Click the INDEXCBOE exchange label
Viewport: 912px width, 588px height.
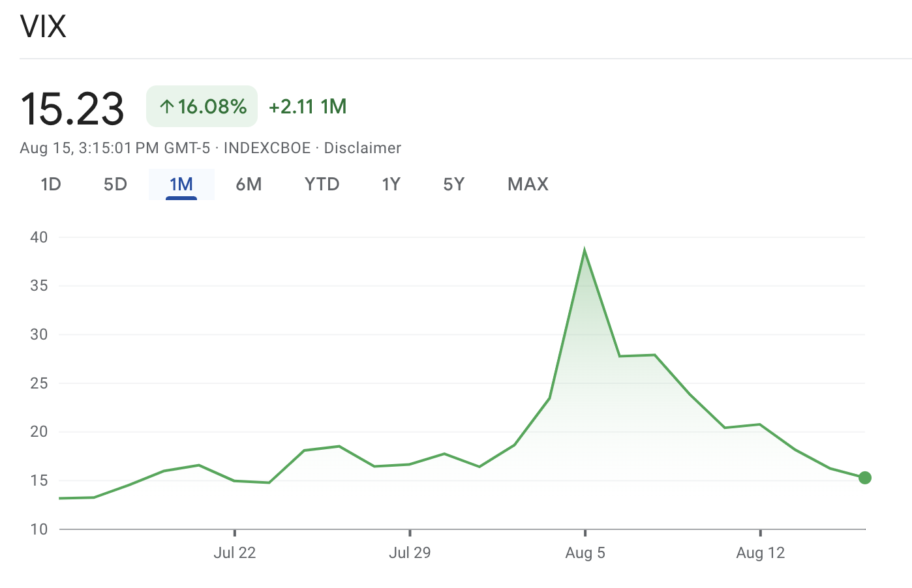[x=267, y=148]
